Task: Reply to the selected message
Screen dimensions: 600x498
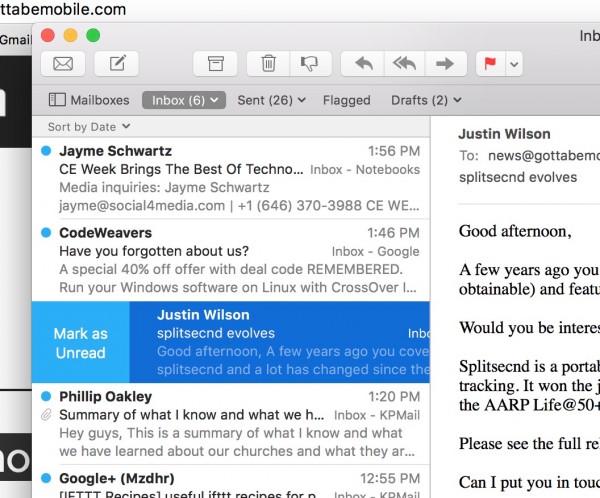Action: click(363, 64)
